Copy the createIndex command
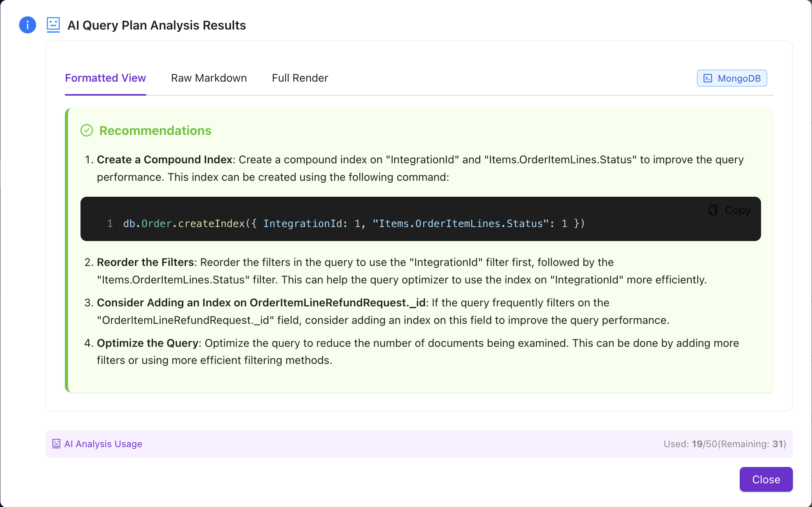 point(729,210)
